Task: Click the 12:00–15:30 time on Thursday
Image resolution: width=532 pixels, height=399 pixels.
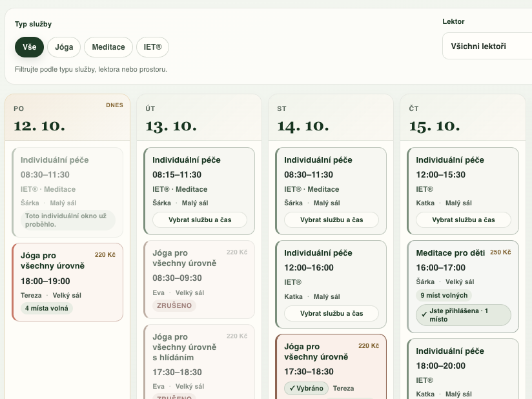Action: [441, 175]
